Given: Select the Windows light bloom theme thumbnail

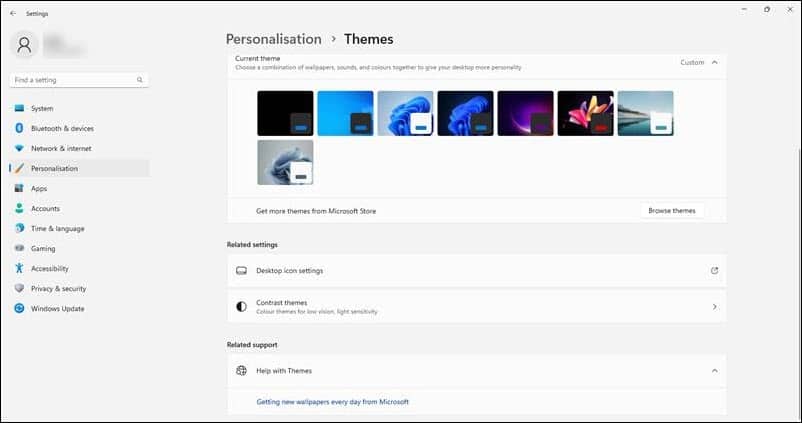Looking at the screenshot, I should 405,113.
